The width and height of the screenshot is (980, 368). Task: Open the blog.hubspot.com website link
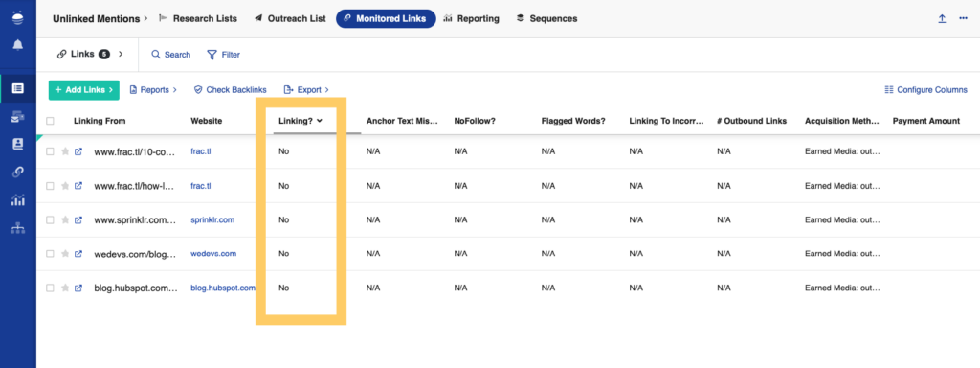(223, 287)
